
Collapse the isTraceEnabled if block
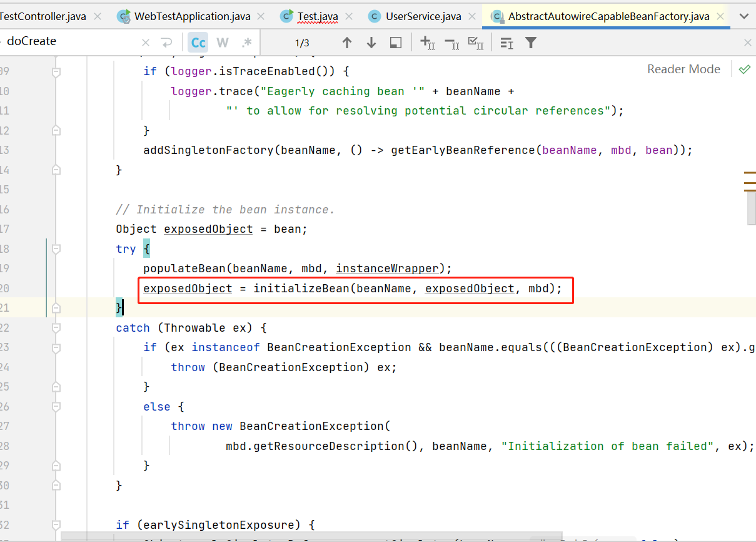(56, 72)
